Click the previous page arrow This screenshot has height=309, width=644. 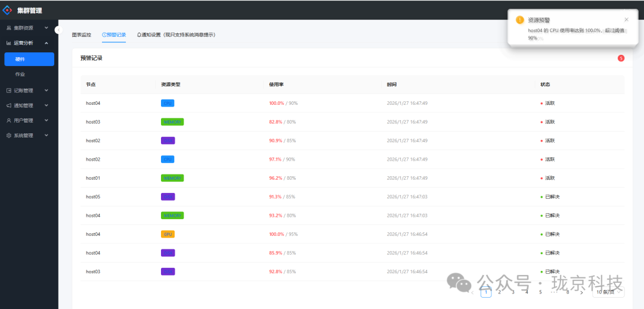pyautogui.click(x=472, y=292)
